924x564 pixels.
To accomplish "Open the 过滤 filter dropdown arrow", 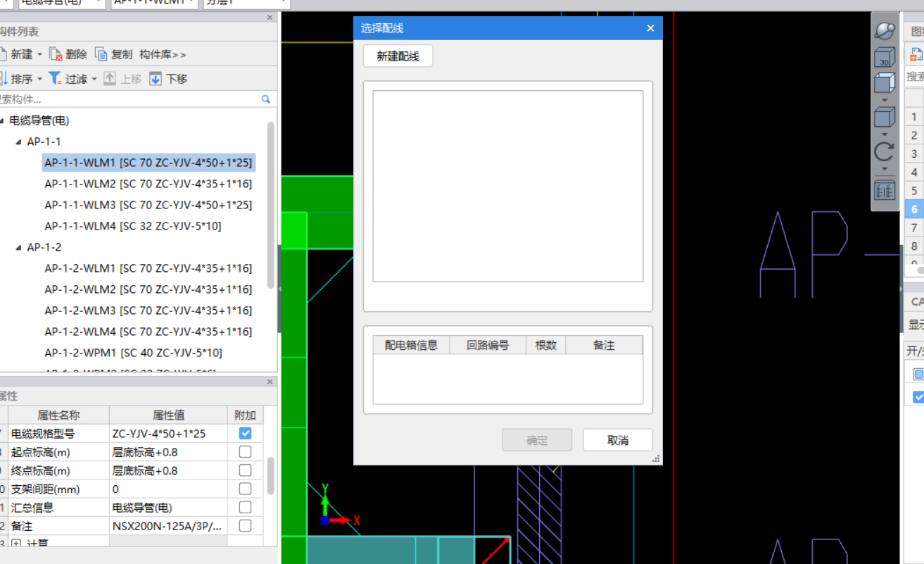I will click(94, 79).
